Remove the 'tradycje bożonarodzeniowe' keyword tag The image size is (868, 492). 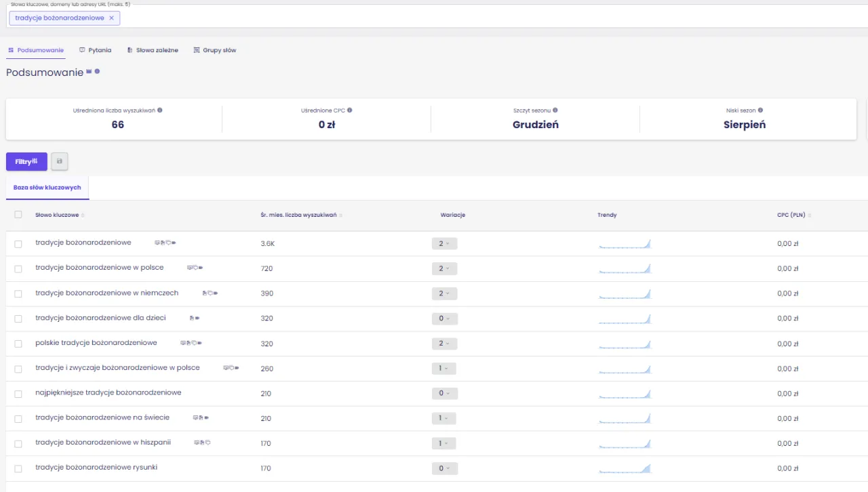click(111, 18)
